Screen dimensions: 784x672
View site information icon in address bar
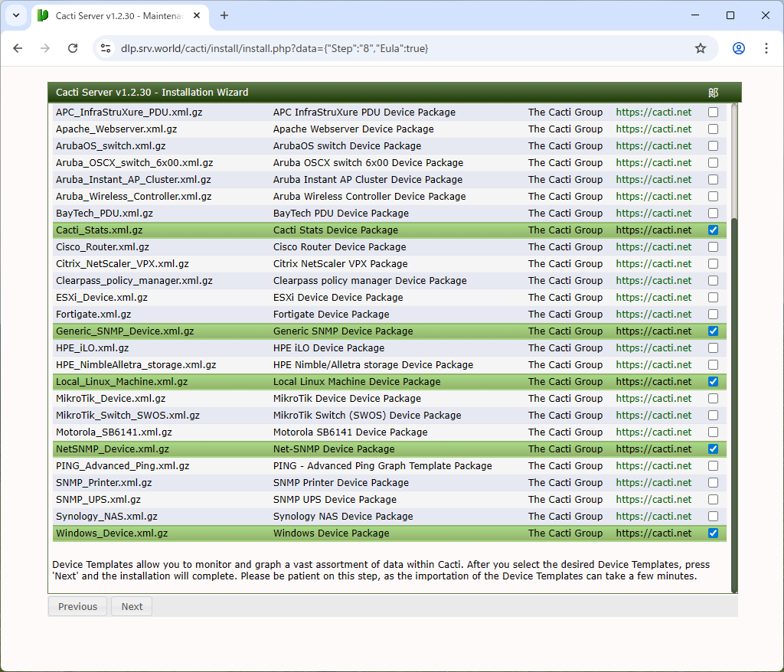106,48
